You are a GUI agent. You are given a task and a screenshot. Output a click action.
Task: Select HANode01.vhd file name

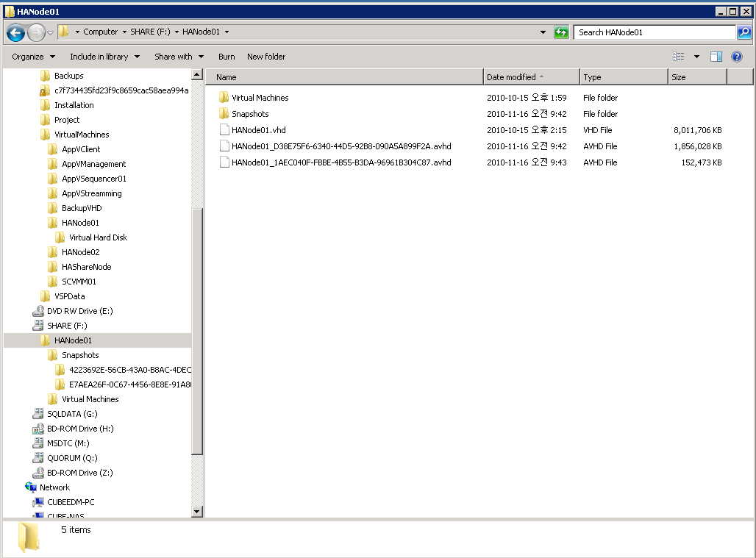(258, 130)
